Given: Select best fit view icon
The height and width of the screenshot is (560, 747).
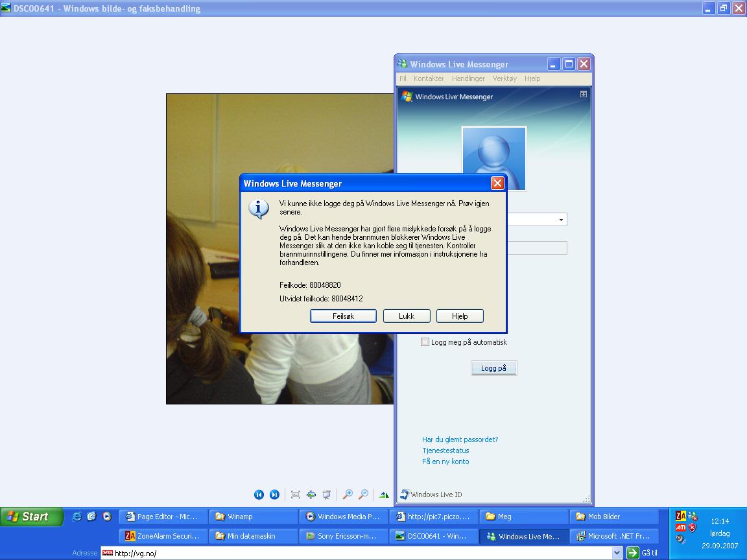Looking at the screenshot, I should [x=296, y=495].
